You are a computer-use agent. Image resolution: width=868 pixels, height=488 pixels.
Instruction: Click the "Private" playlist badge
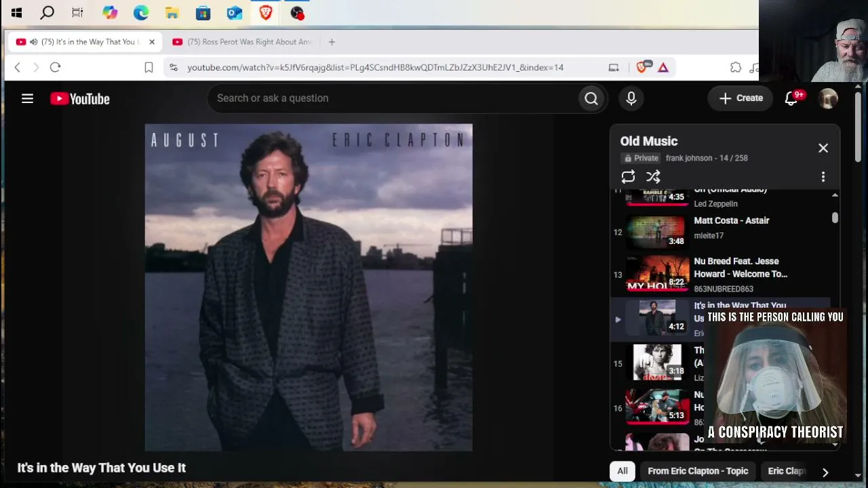coord(641,158)
